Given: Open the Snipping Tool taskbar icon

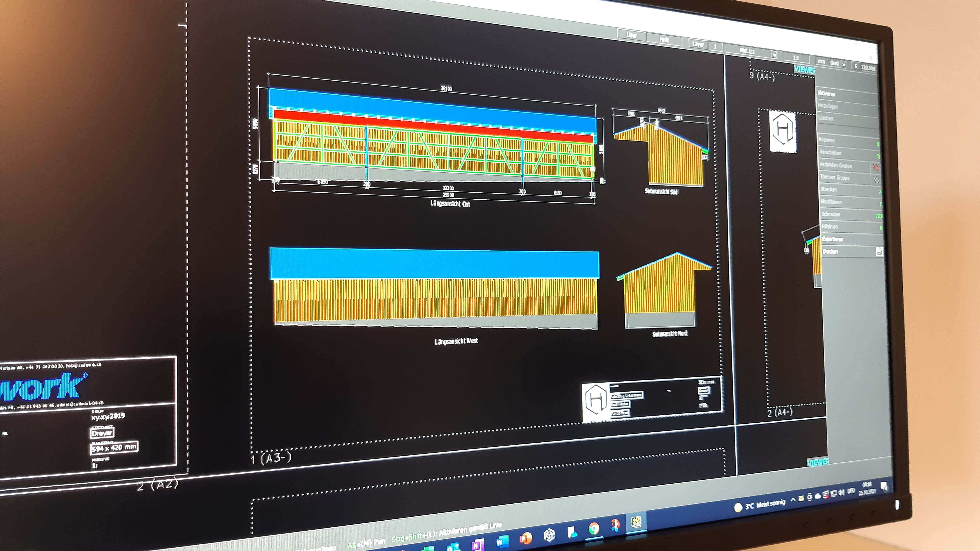Looking at the screenshot, I should coord(615,525).
